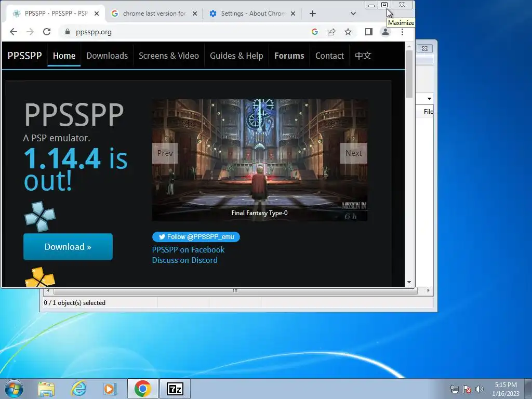
Task: Click 0 / 1 object(s) selected status
Action: [x=75, y=303]
